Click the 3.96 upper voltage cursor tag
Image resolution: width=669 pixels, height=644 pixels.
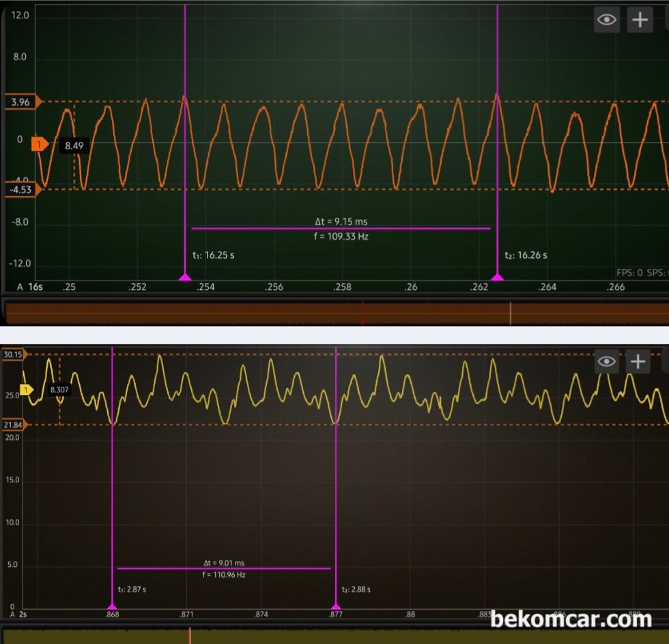pos(22,102)
